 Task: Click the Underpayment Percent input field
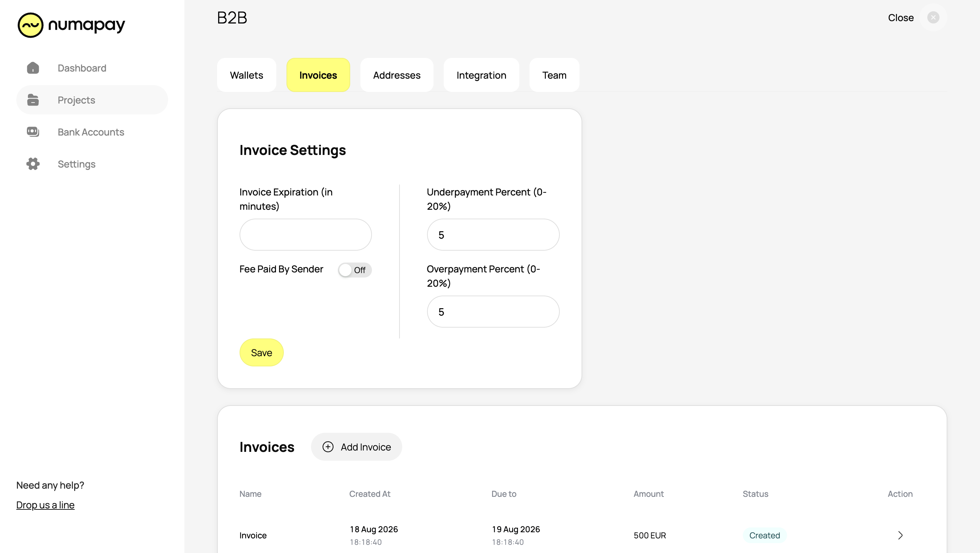pos(493,234)
